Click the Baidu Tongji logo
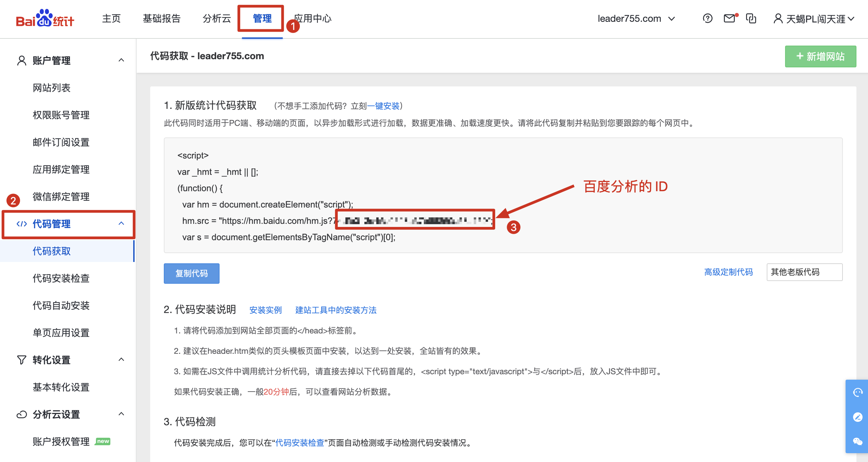Screen dimensions: 868x462 [x=45, y=19]
